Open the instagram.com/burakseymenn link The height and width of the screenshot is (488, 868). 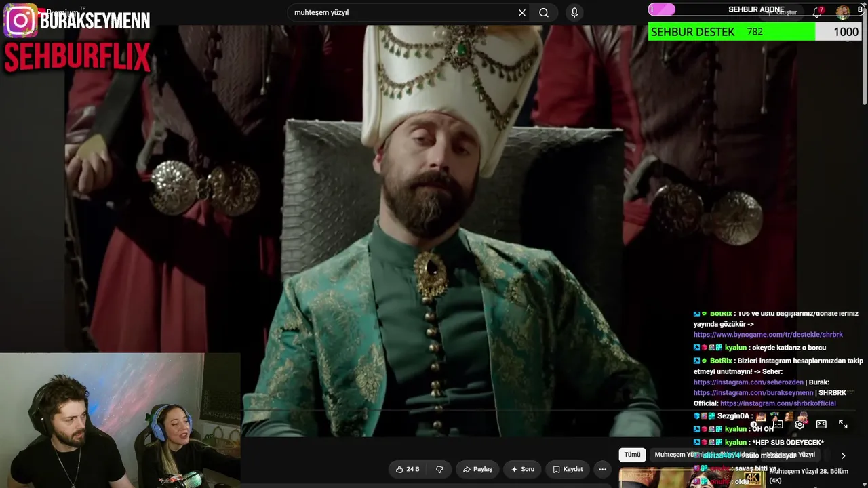coord(753,393)
